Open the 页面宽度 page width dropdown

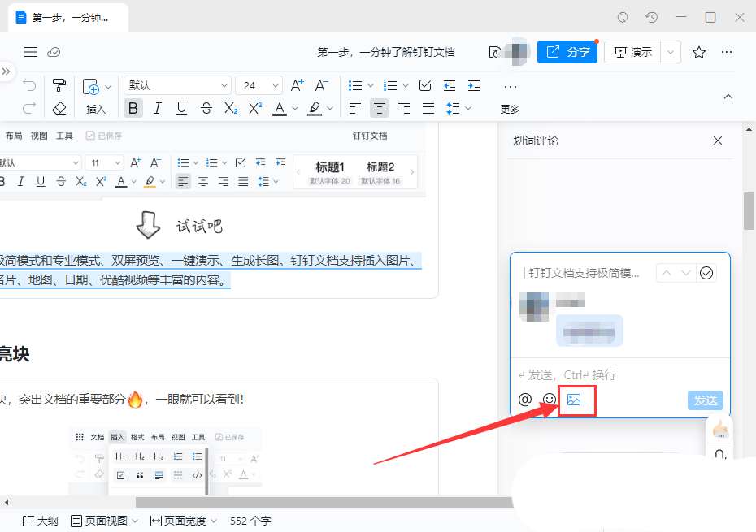click(183, 521)
